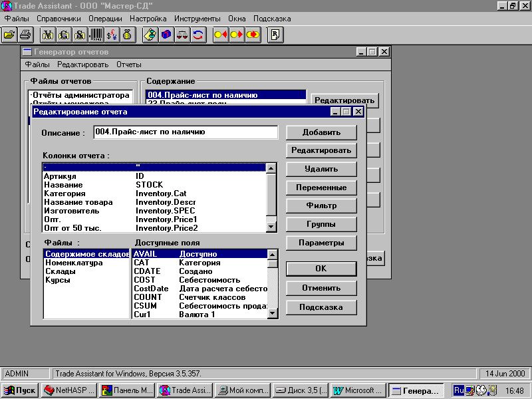Viewport: 532px width, 399px height.
Task: Click the open folder toolbar icon
Action: pos(9,34)
